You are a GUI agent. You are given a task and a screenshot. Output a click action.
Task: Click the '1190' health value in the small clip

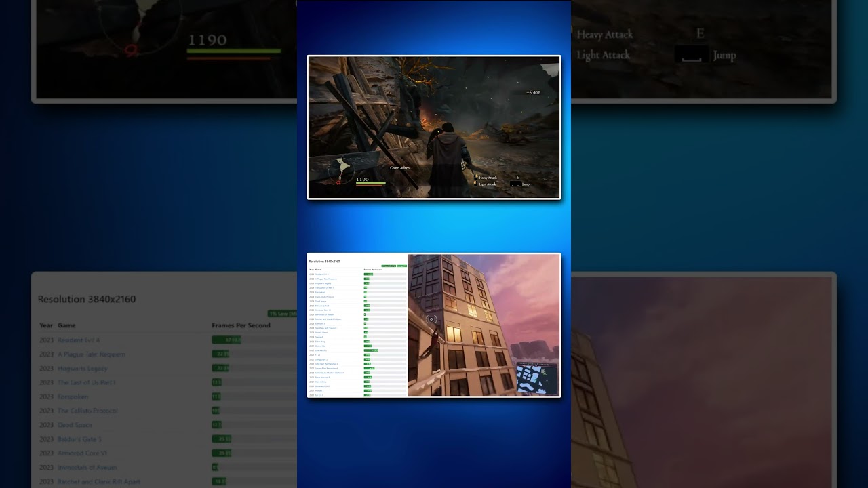coord(362,179)
